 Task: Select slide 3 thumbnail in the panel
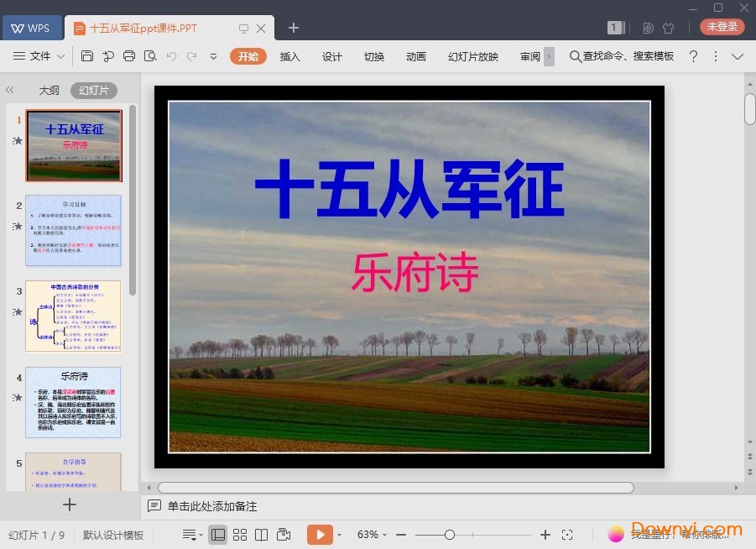(x=73, y=316)
